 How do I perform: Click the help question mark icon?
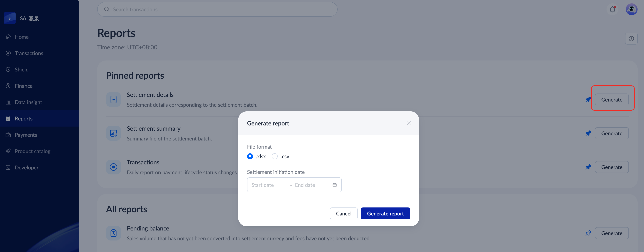point(631,39)
